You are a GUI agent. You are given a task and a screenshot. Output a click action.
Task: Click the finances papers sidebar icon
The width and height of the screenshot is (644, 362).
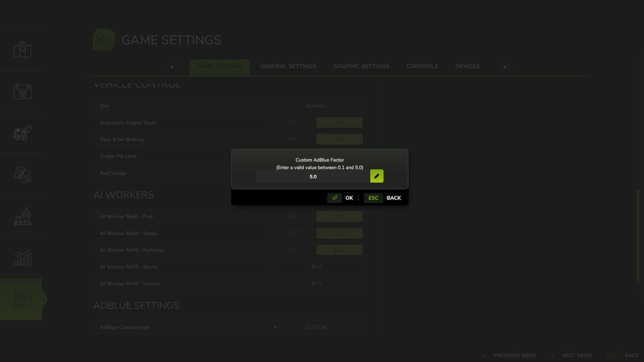pyautogui.click(x=22, y=174)
